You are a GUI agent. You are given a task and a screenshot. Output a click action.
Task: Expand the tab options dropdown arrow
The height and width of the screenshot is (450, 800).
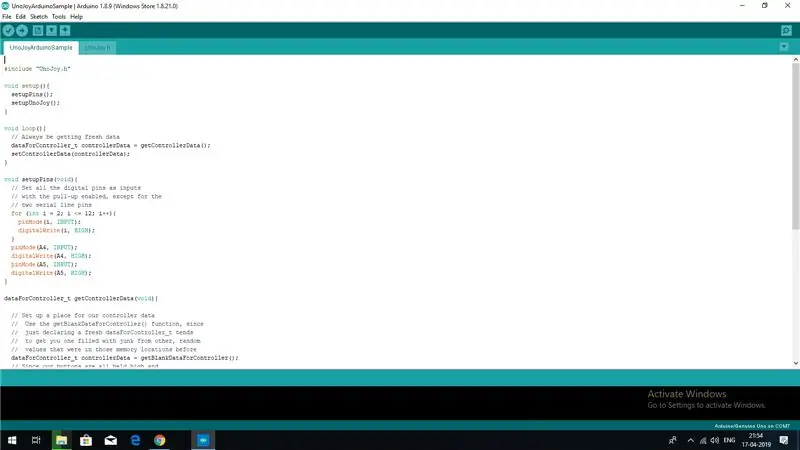(x=784, y=47)
